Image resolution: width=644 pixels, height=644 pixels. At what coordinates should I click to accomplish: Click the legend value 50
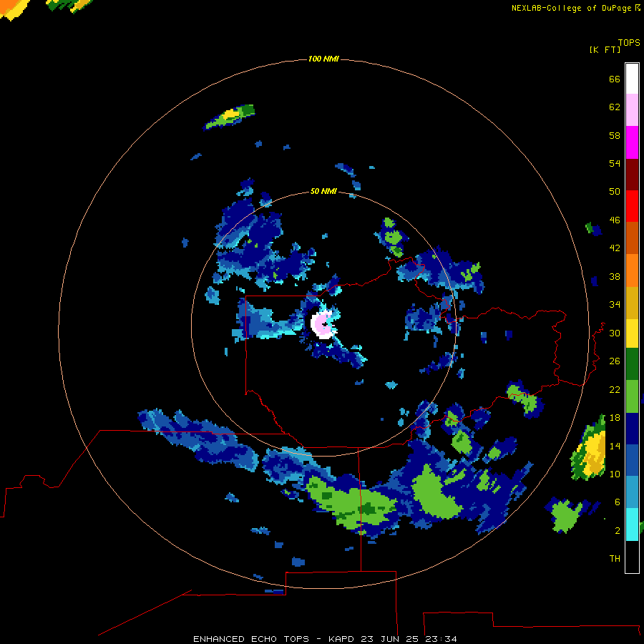pyautogui.click(x=615, y=192)
